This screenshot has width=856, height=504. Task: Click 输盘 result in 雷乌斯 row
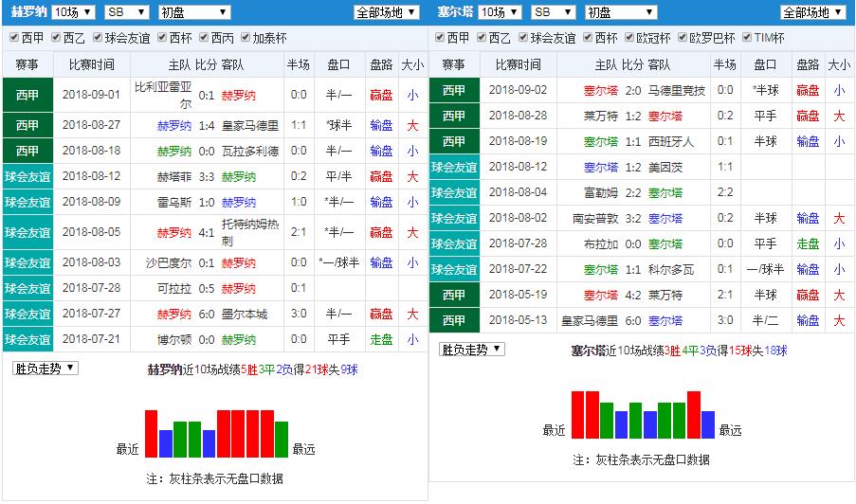click(381, 203)
